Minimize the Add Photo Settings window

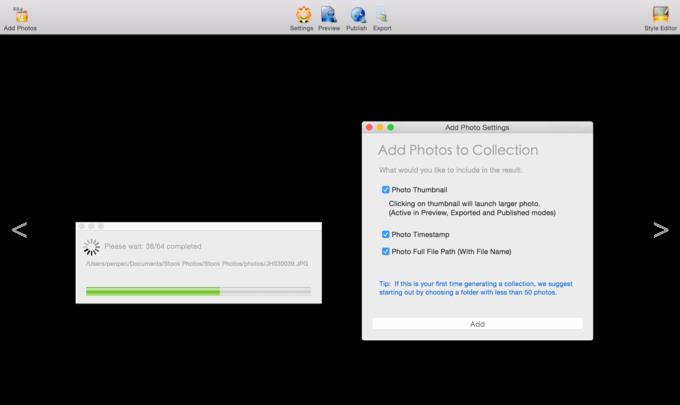380,127
